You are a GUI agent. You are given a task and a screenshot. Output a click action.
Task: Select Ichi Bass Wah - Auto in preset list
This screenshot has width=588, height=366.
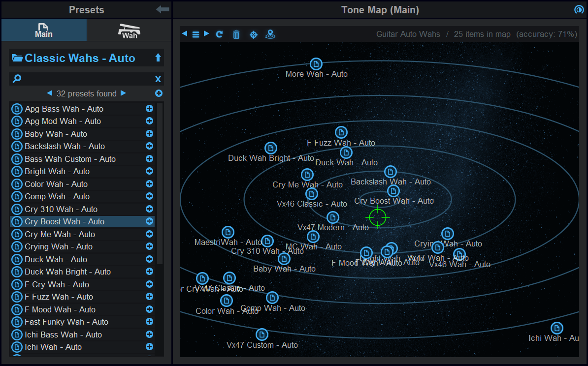[x=82, y=335]
